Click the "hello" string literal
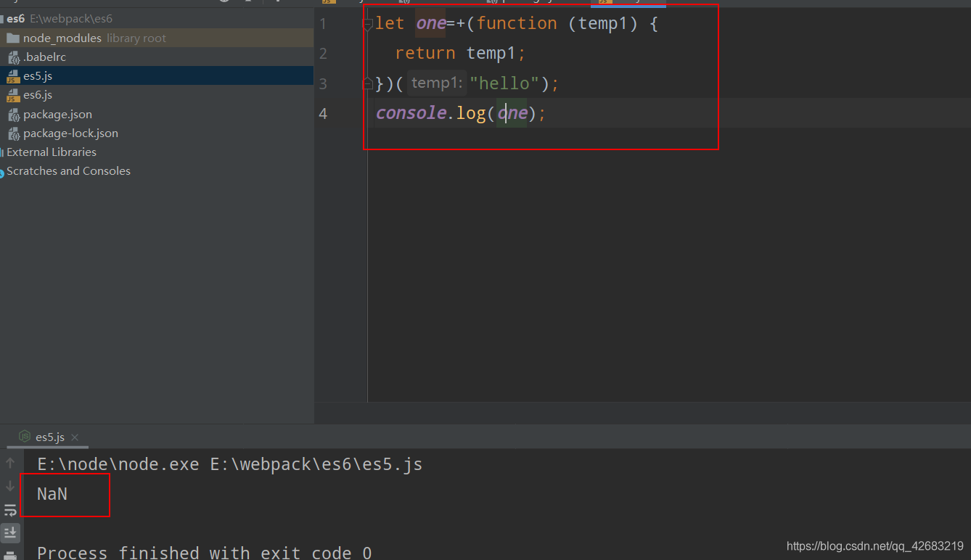This screenshot has height=560, width=971. point(504,83)
